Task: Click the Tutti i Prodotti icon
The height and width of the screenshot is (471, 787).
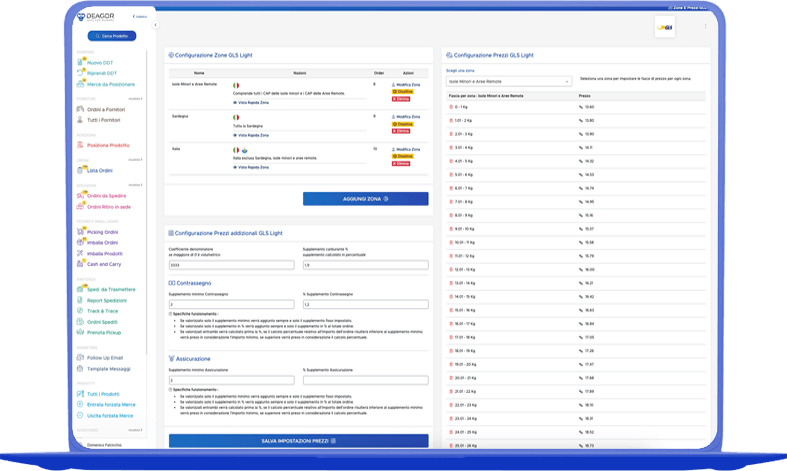Action: (x=80, y=394)
